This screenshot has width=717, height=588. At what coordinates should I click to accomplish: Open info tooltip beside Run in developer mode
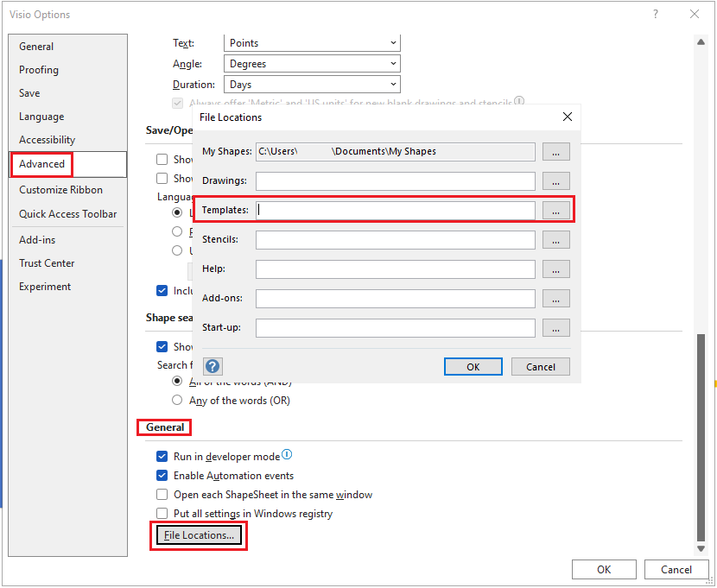[x=287, y=454]
